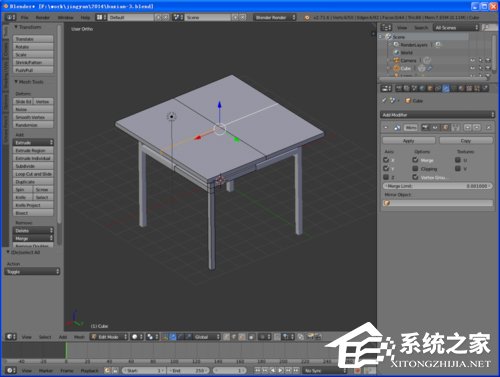Click the Subdivide button
Image resolution: width=500 pixels, height=377 pixels.
pos(33,166)
